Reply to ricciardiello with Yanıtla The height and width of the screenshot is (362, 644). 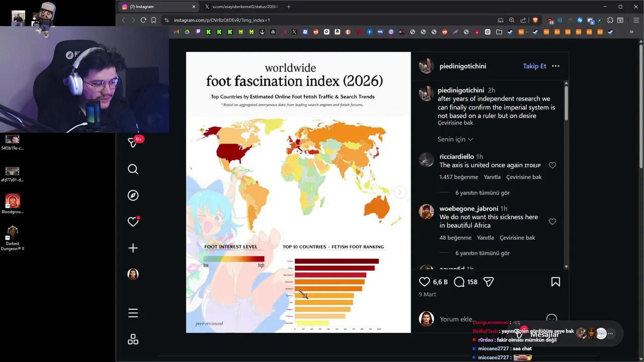click(492, 177)
